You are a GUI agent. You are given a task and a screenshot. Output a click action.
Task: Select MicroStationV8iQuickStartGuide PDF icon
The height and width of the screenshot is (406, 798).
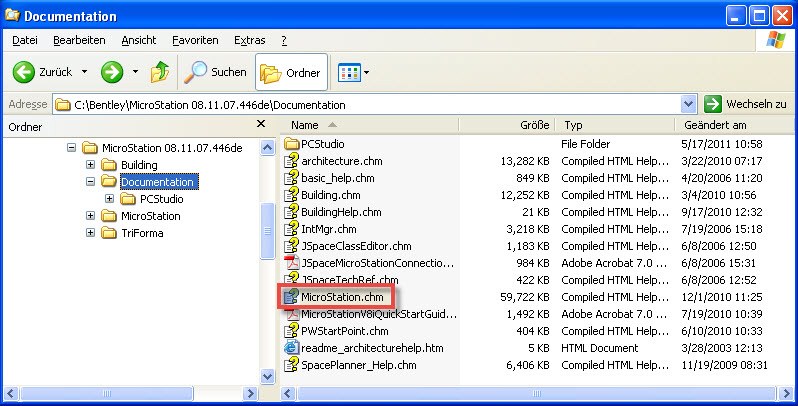point(292,314)
